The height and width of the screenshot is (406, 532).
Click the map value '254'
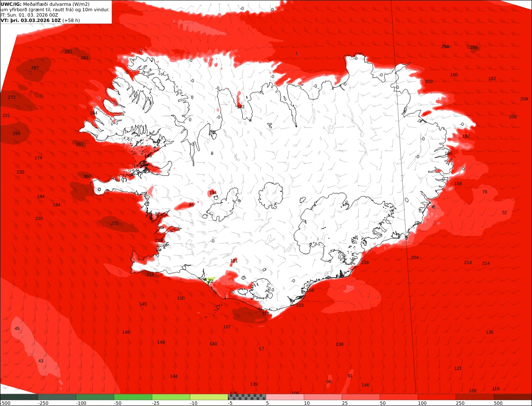coord(445,46)
